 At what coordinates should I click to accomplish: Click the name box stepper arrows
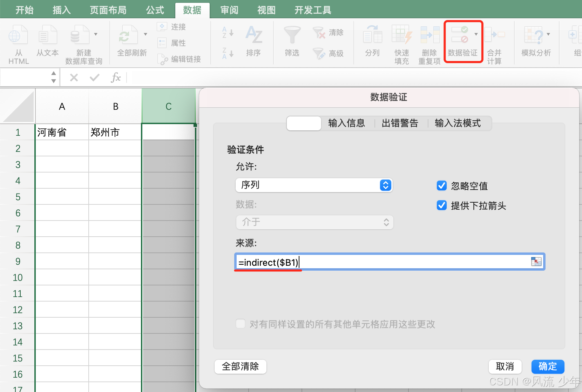[x=54, y=77]
